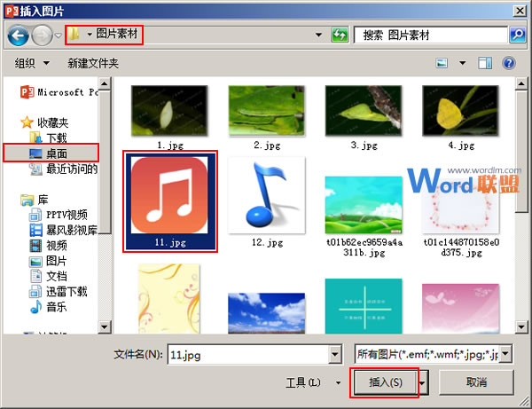
Task: Open the view options dropdown arrow
Action: pos(462,63)
